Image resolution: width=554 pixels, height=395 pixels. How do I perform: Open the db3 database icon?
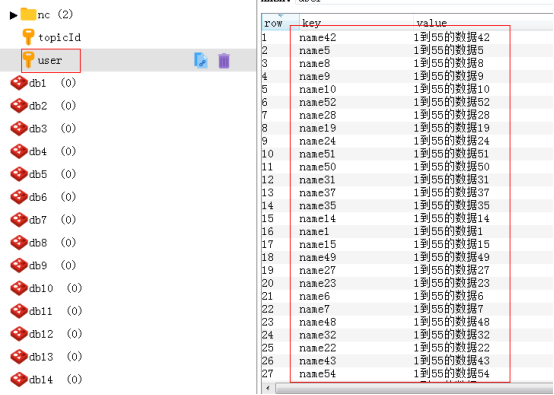click(19, 129)
